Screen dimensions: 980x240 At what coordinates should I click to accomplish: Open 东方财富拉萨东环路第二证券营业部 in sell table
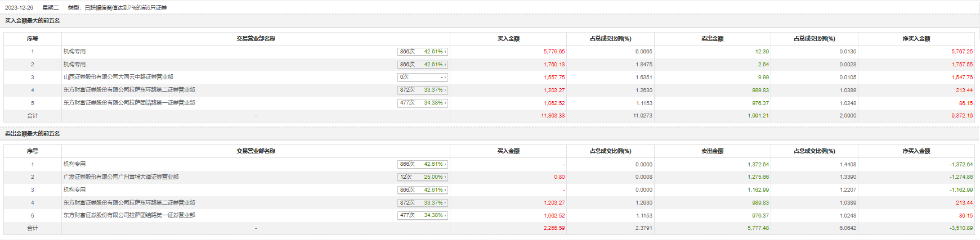[x=129, y=203]
